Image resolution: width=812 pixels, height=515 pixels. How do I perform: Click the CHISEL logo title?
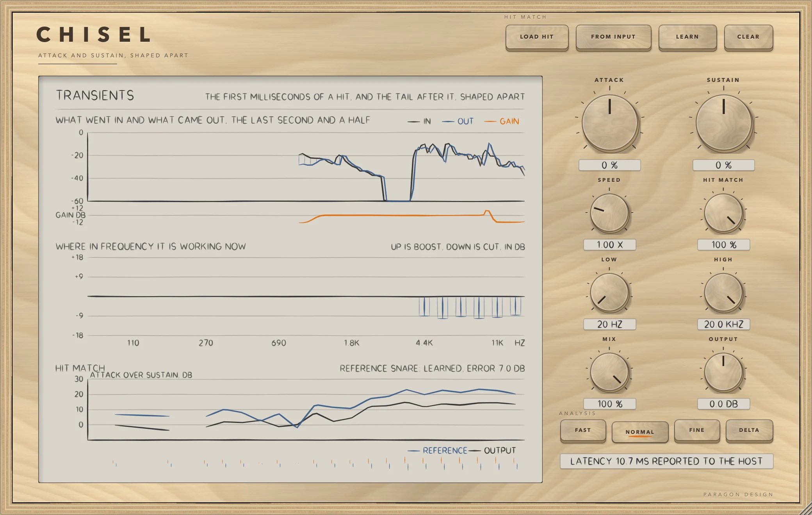[93, 35]
